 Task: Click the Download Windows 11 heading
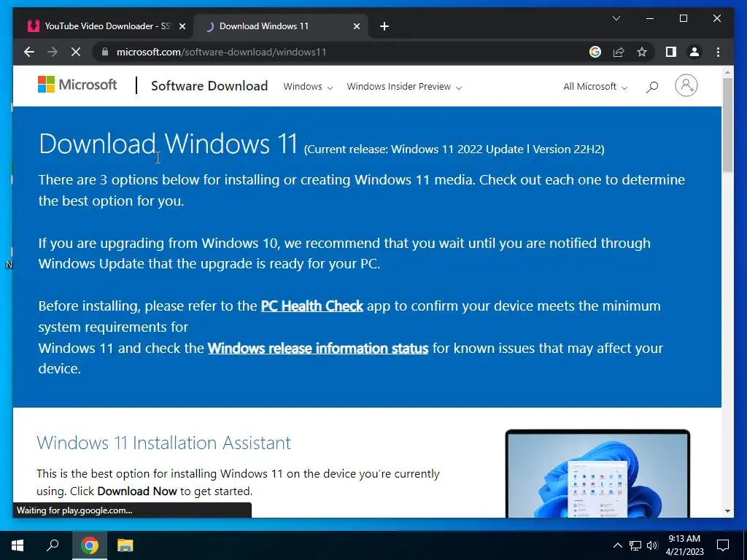point(168,144)
